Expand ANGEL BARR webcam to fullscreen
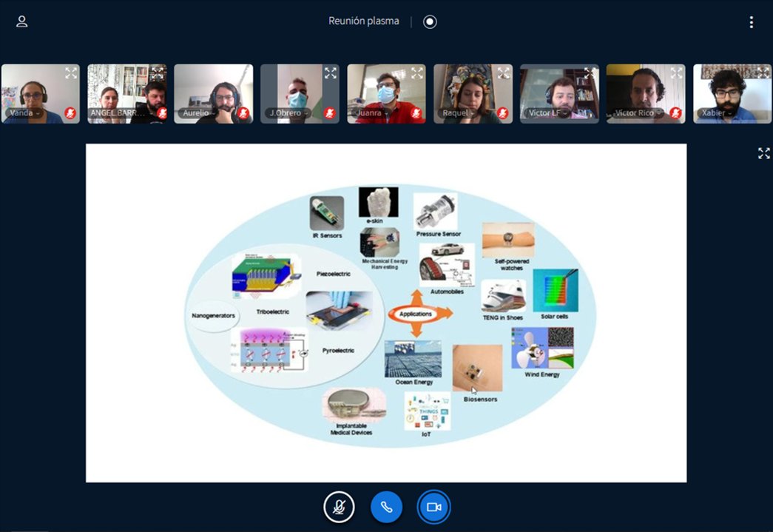Image resolution: width=773 pixels, height=532 pixels. coord(158,73)
